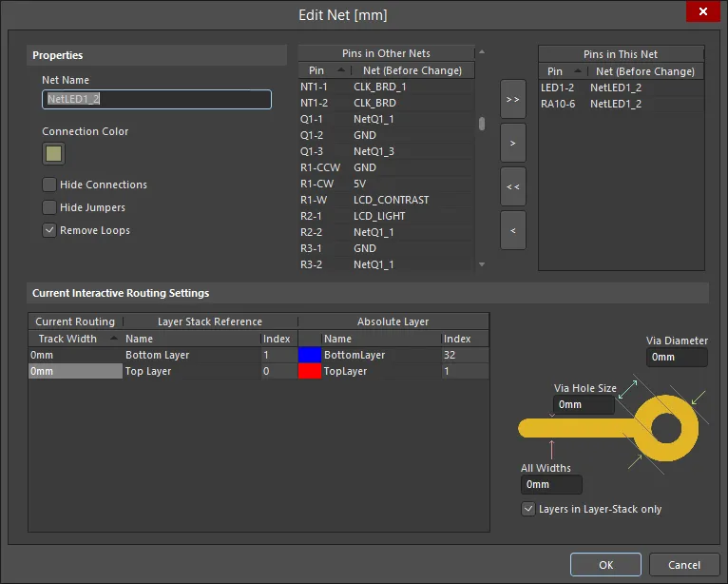Remove all pins from this net (<<)
The height and width of the screenshot is (584, 728).
point(513,186)
